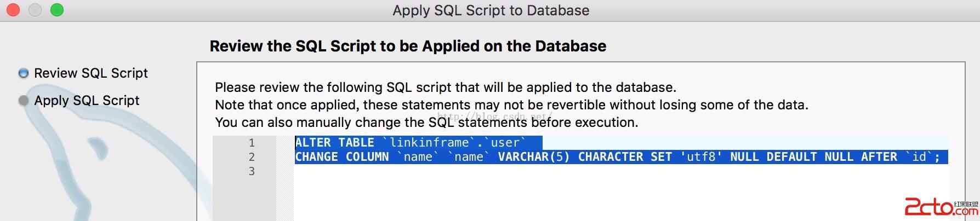Click the gray Apply SQL Script step bullet
Image resolution: width=980 pixels, height=221 pixels.
pyautogui.click(x=24, y=100)
